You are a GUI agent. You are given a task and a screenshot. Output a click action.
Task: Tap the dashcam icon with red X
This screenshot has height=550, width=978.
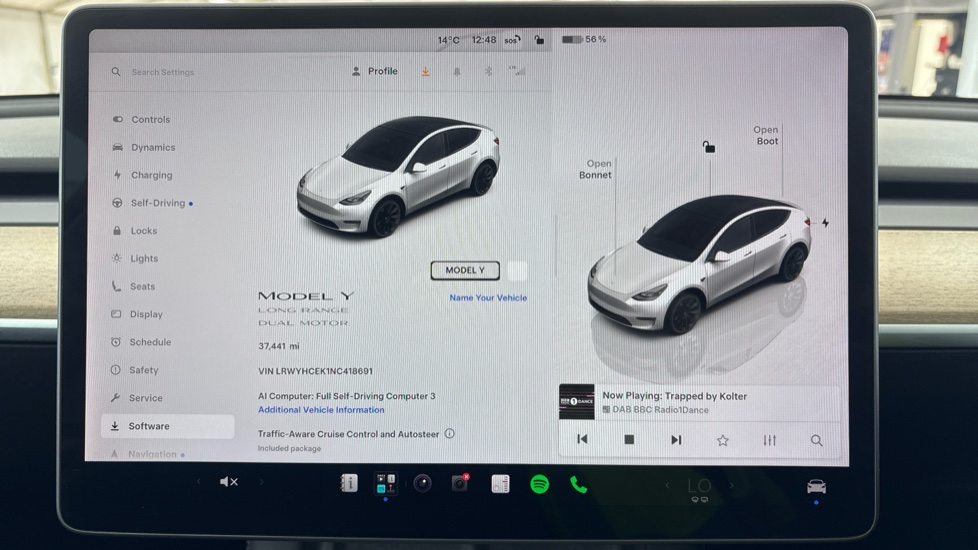[x=460, y=483]
